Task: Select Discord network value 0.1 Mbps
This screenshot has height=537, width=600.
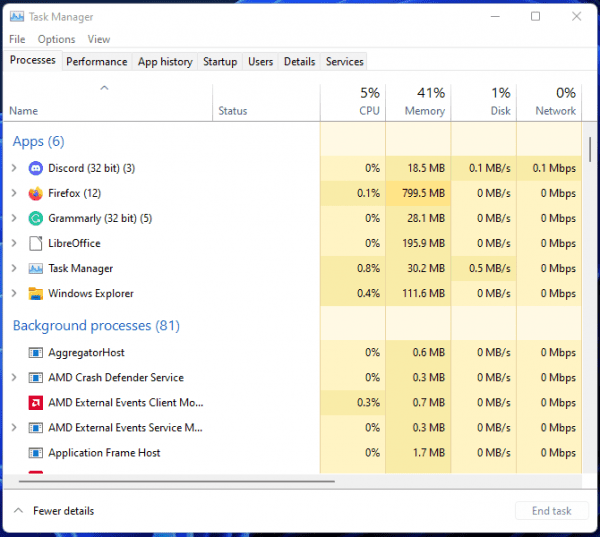Action: pos(554,168)
